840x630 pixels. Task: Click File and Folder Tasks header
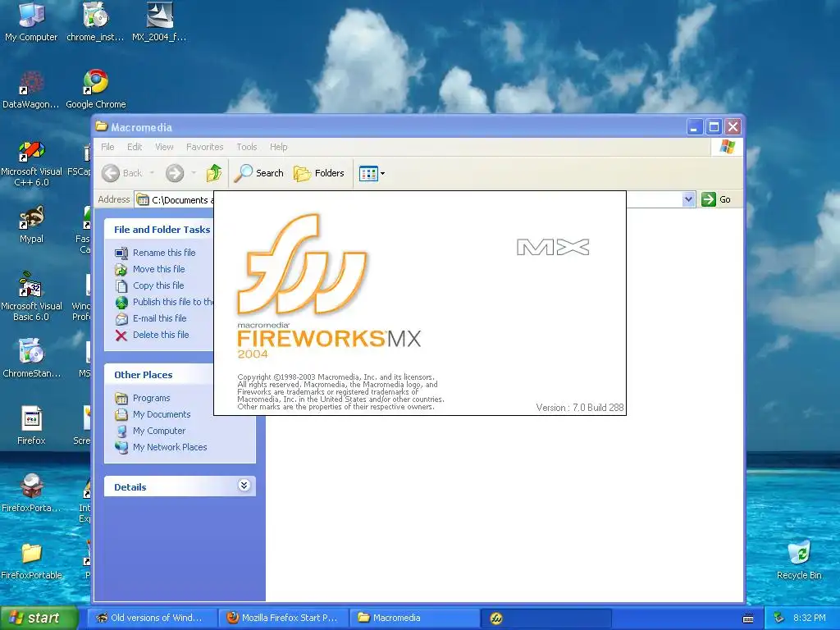[159, 230]
